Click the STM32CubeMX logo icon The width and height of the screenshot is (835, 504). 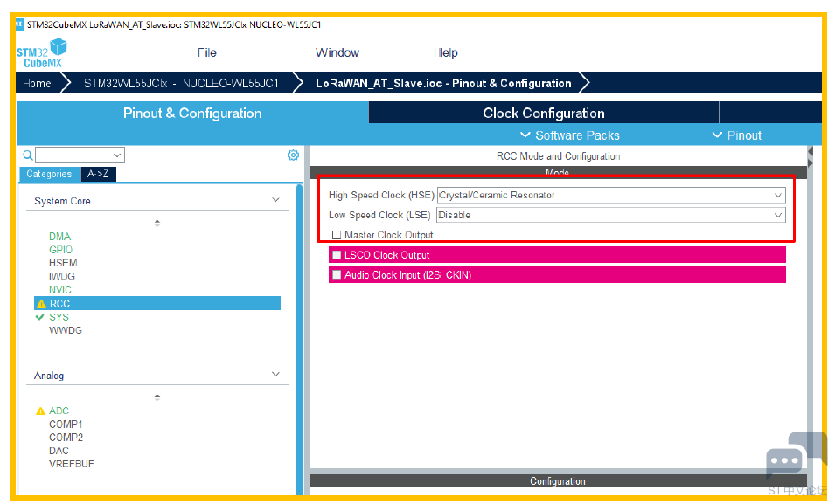pos(42,53)
